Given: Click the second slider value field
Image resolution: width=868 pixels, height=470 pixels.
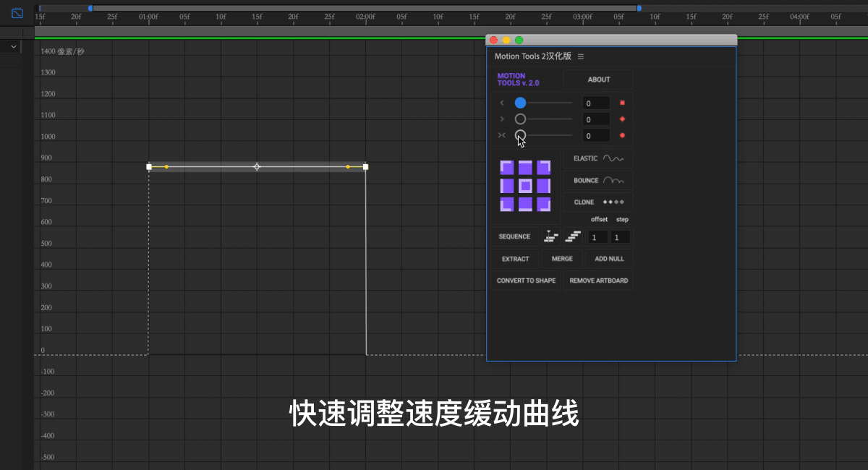Looking at the screenshot, I should point(596,119).
